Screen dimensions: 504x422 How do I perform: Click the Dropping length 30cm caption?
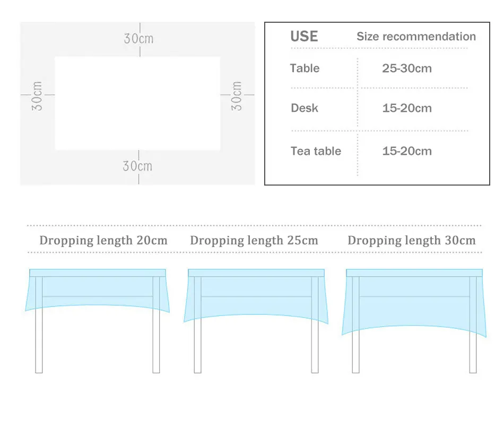coord(412,241)
